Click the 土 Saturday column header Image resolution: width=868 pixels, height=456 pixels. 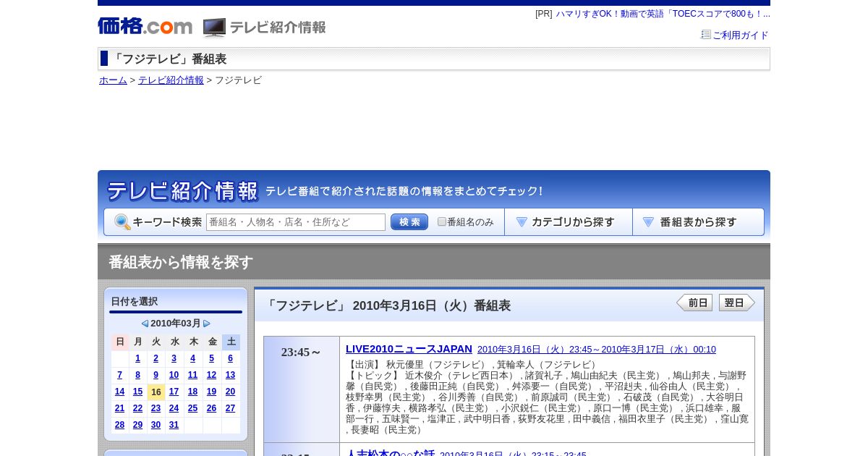pyautogui.click(x=231, y=342)
